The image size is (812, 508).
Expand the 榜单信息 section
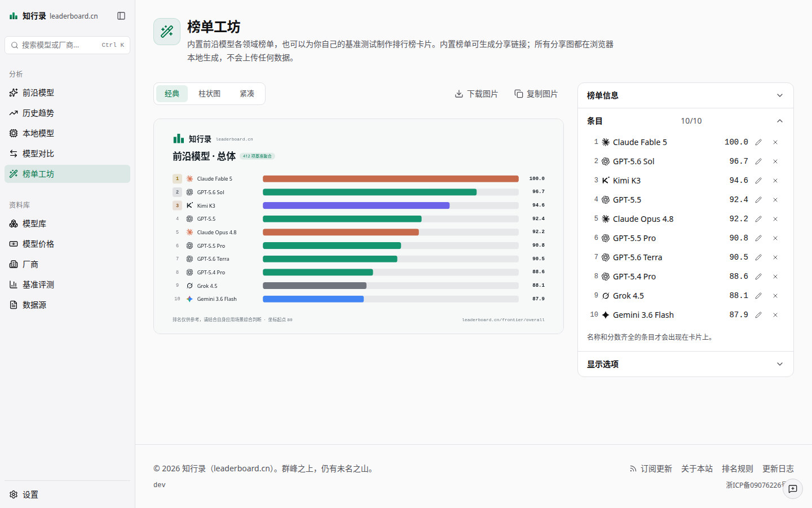pyautogui.click(x=686, y=95)
